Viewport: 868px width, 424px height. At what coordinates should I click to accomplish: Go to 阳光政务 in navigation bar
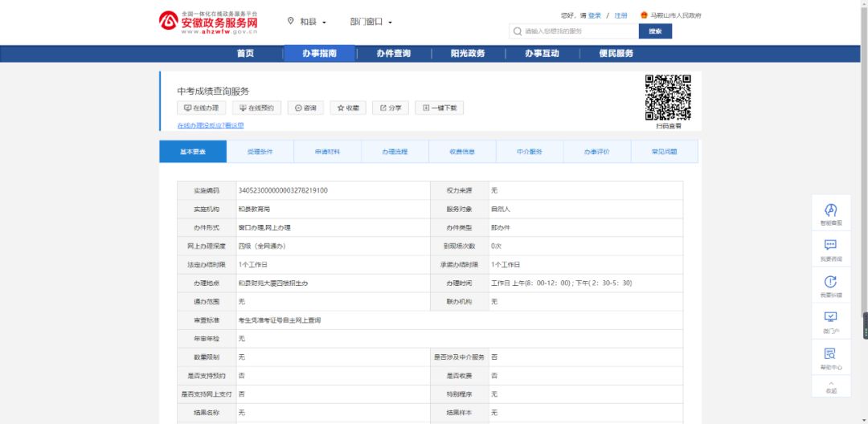click(x=467, y=54)
